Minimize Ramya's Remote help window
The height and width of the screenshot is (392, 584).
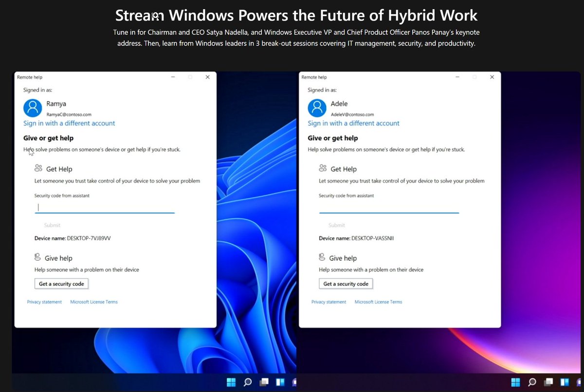(173, 77)
